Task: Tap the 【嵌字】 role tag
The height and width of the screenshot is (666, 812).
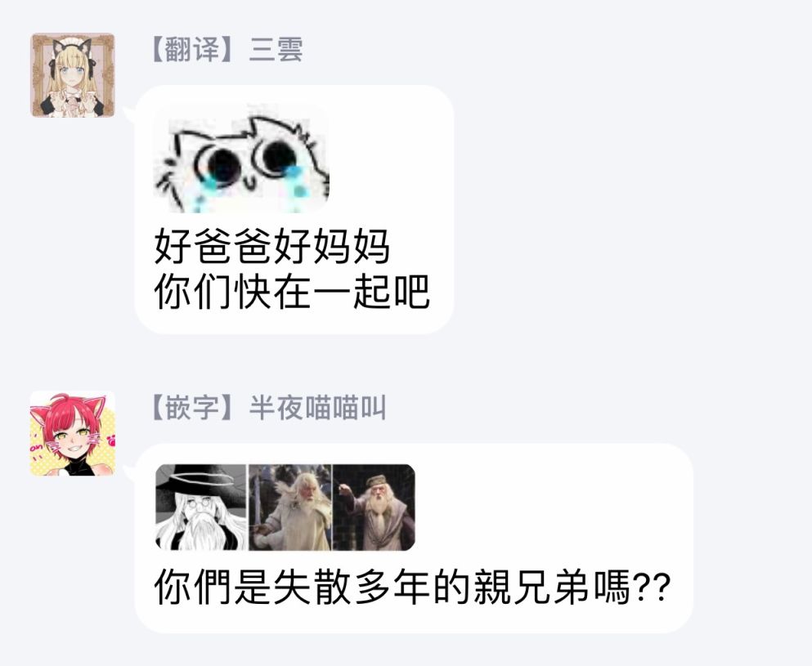Action: coord(191,408)
